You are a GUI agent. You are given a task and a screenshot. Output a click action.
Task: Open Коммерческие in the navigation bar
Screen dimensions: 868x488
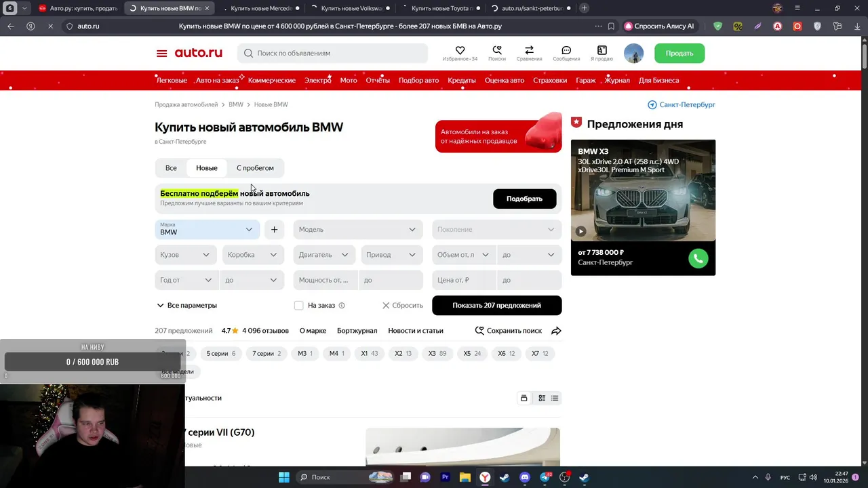pos(272,80)
